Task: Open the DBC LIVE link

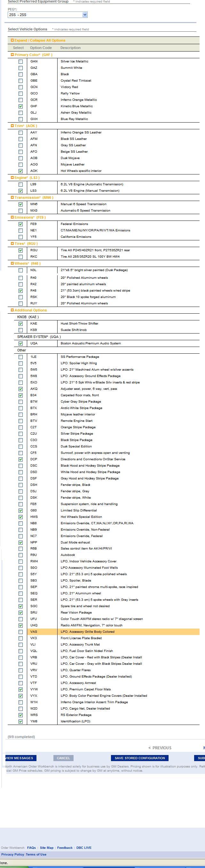Action: point(84,848)
